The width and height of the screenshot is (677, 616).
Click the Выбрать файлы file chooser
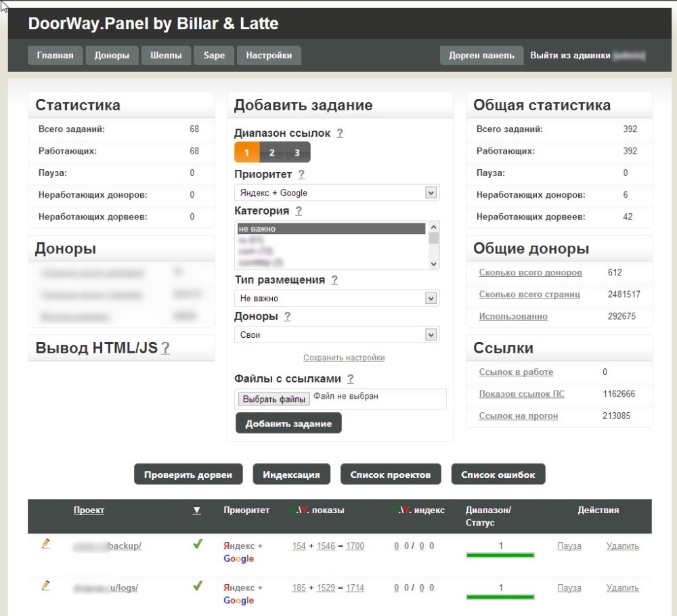(x=274, y=399)
